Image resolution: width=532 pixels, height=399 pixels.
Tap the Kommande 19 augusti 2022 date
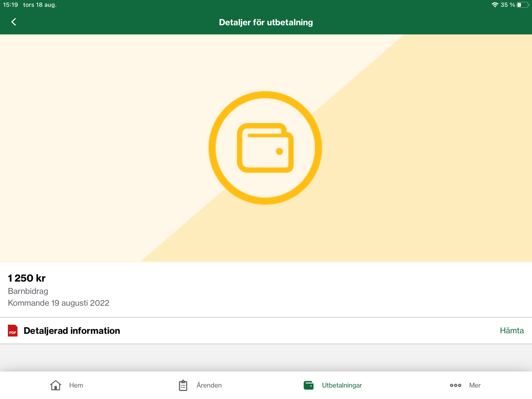click(x=59, y=303)
